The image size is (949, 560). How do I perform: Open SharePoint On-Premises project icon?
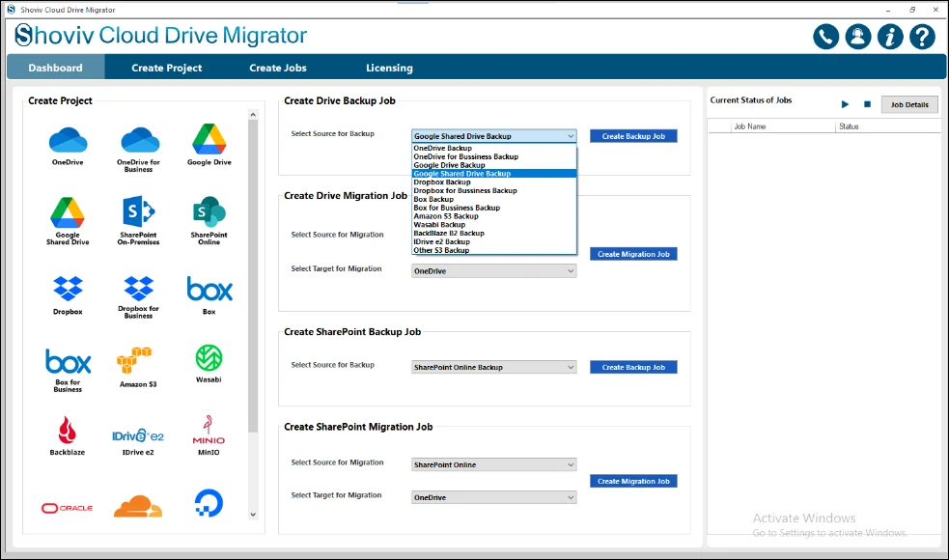tap(139, 211)
